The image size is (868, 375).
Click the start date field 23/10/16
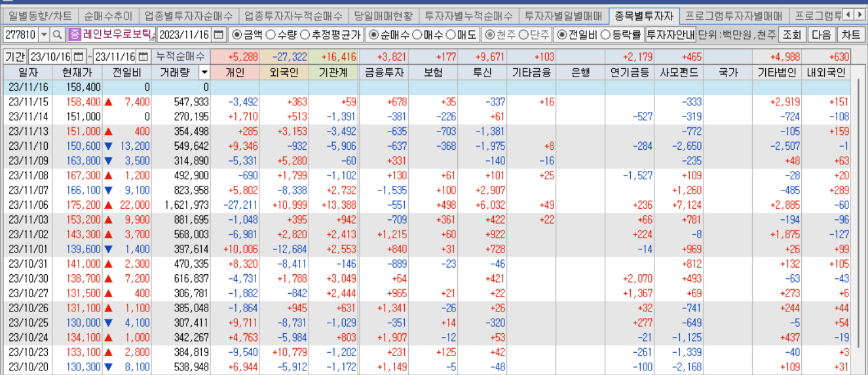[50, 57]
